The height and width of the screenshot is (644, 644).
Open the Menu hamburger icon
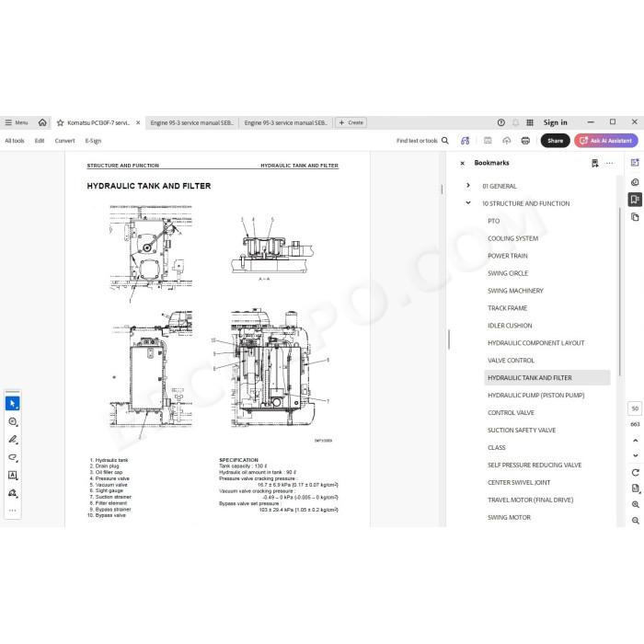pyautogui.click(x=8, y=122)
